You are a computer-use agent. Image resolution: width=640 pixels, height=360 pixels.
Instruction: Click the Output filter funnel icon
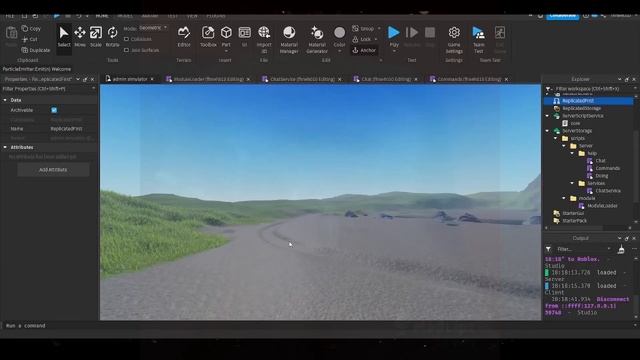[548, 249]
